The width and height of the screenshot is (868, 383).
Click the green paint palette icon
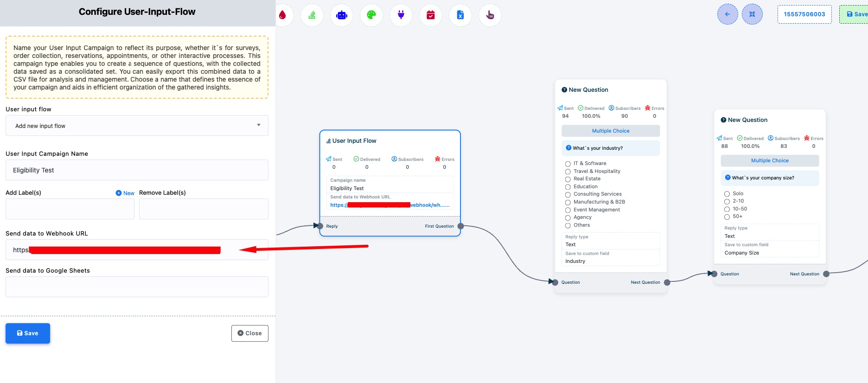pos(371,15)
